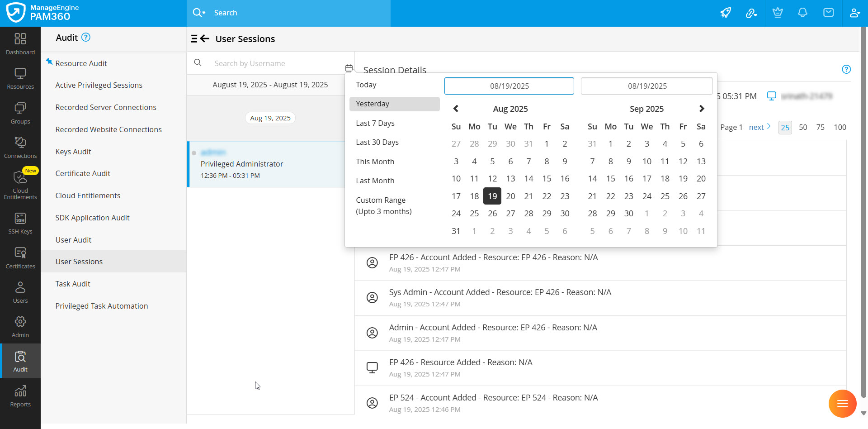The image size is (868, 429).
Task: Open SSH Keys in sidebar
Action: [20, 223]
